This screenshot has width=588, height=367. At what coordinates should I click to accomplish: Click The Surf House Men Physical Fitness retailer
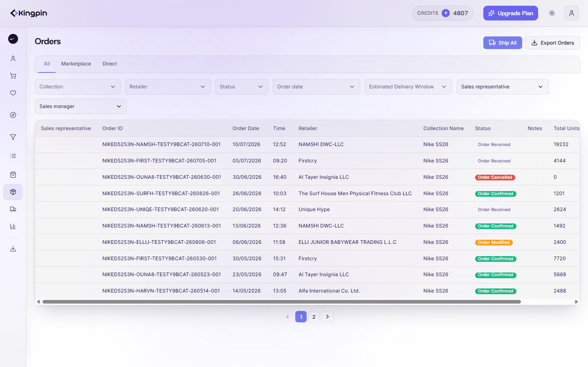pyautogui.click(x=355, y=194)
